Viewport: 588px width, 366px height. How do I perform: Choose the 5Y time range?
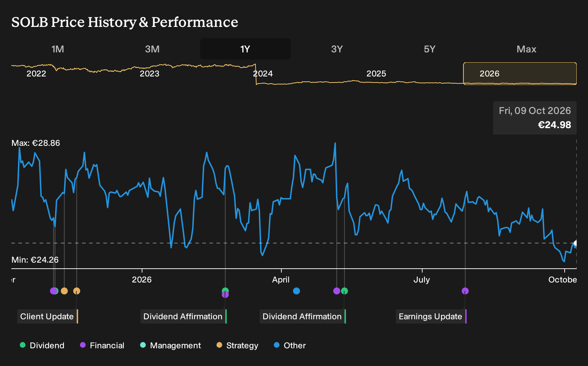[x=430, y=49]
